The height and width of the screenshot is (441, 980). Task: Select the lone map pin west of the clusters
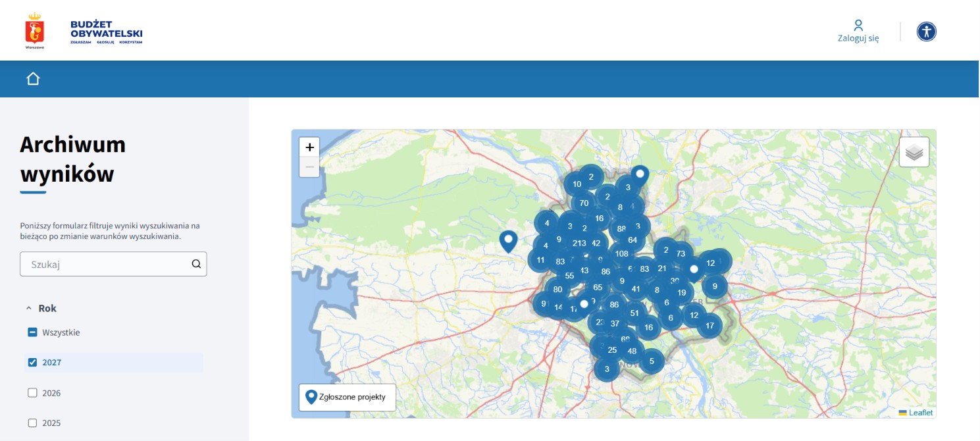pos(508,242)
